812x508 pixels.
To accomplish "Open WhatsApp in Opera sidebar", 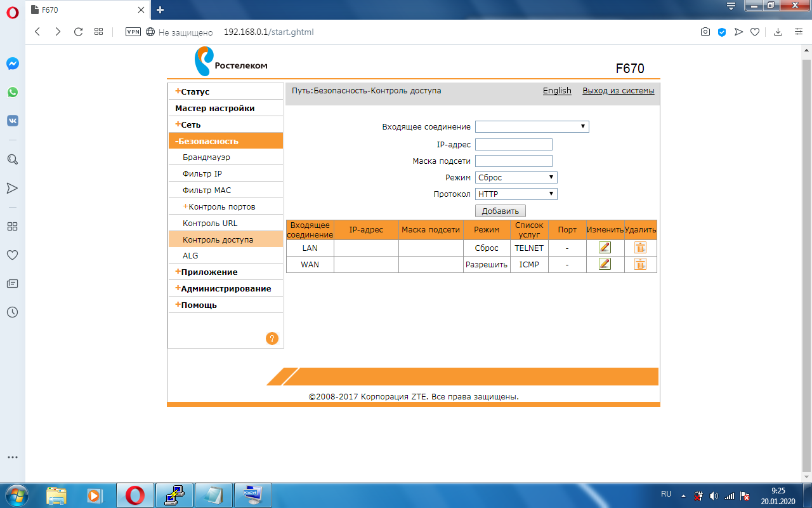I will [13, 92].
